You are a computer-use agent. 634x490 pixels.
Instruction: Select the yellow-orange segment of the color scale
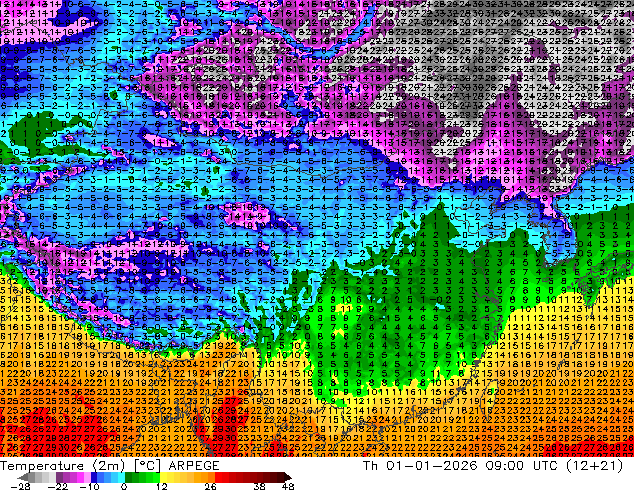(187, 477)
